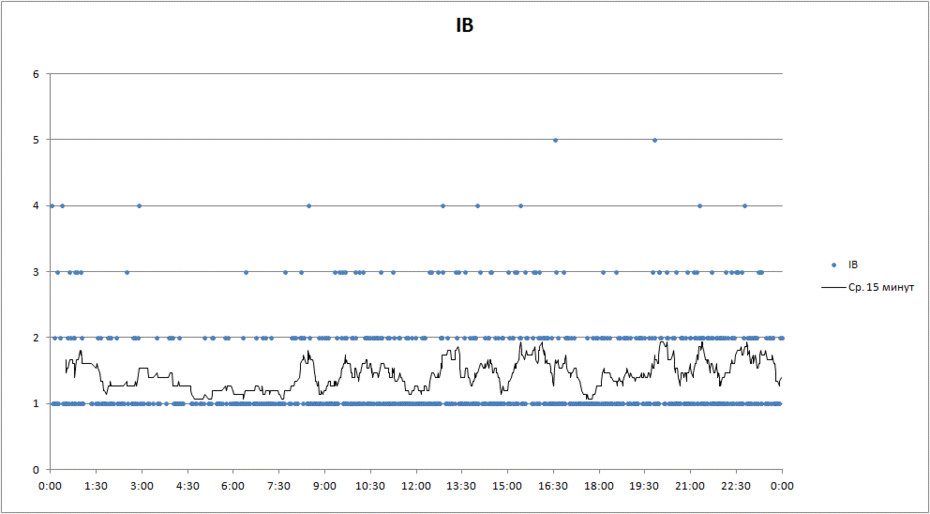Click y-axis label 2
This screenshot has height=514, width=930.
point(36,337)
